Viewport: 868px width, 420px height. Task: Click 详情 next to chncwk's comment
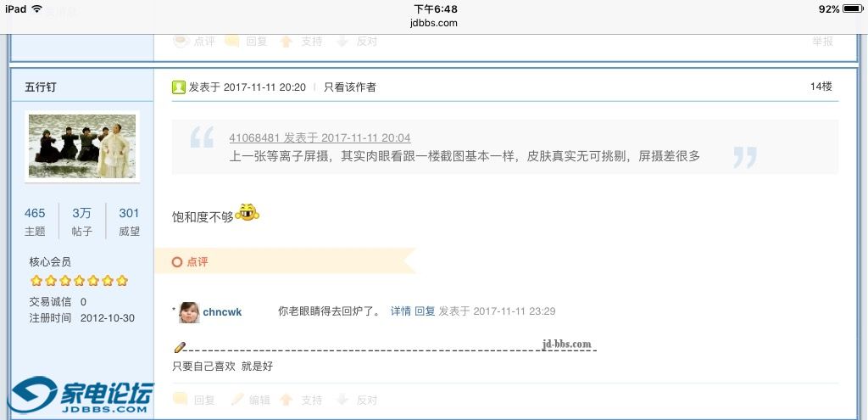[x=401, y=311]
